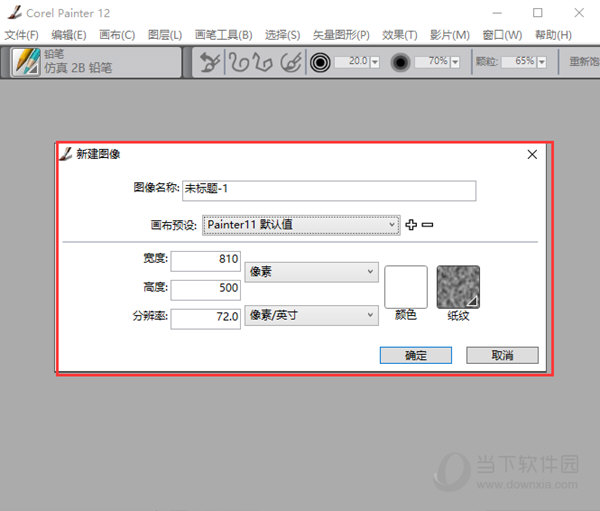The width and height of the screenshot is (600, 511).
Task: Open brush size 20.0 dropdown arrow
Action: tap(375, 62)
